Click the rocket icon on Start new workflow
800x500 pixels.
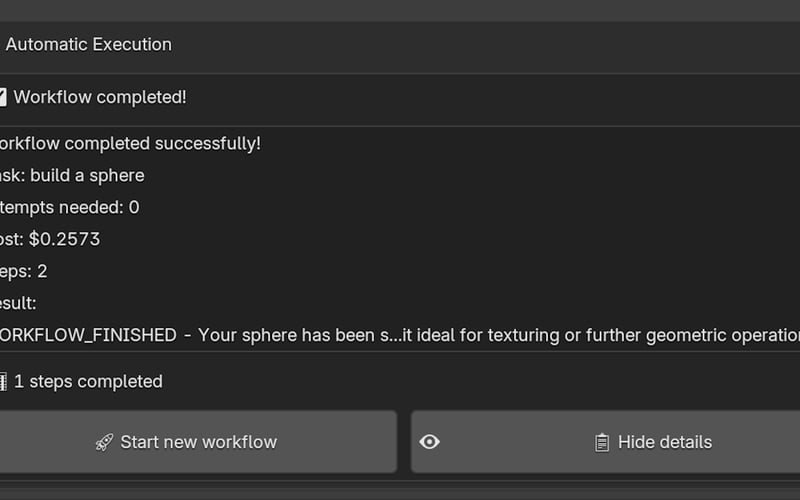[x=104, y=442]
